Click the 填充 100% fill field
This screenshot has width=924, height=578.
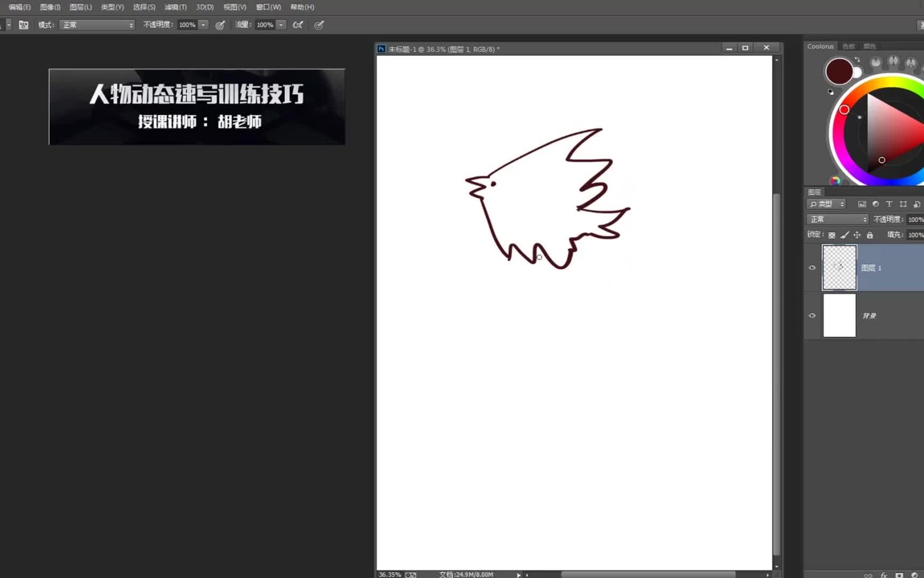coord(915,235)
